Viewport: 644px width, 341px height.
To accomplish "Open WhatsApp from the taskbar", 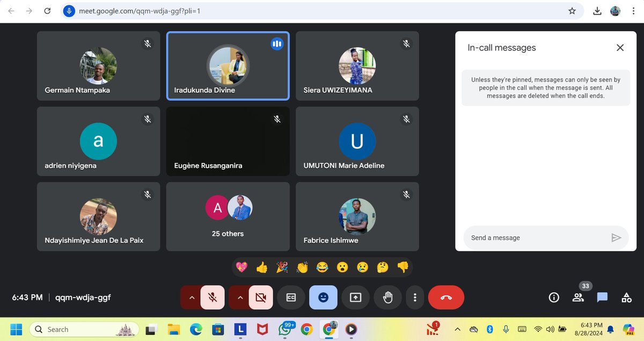I will click(284, 329).
